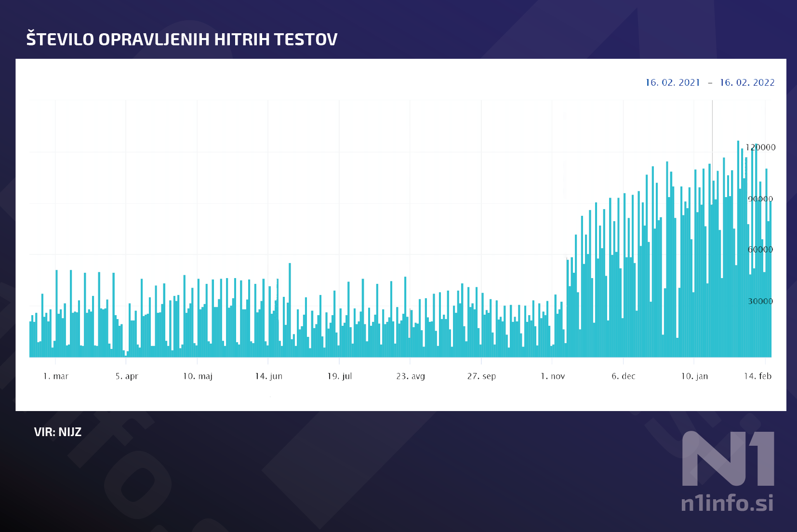The height and width of the screenshot is (532, 797).
Task: Select the 19. jul x-axis tick label
Action: 340,376
